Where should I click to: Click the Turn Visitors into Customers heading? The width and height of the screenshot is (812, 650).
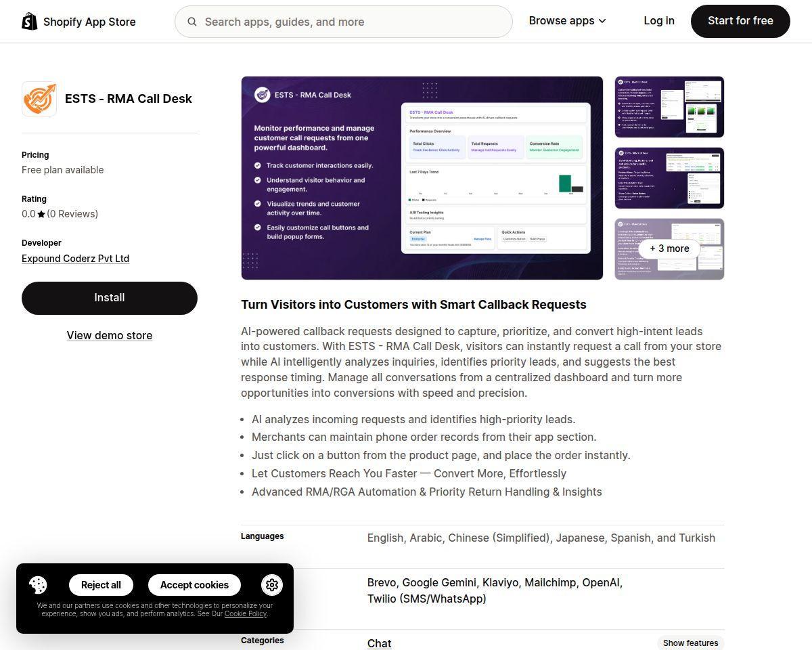click(x=413, y=305)
